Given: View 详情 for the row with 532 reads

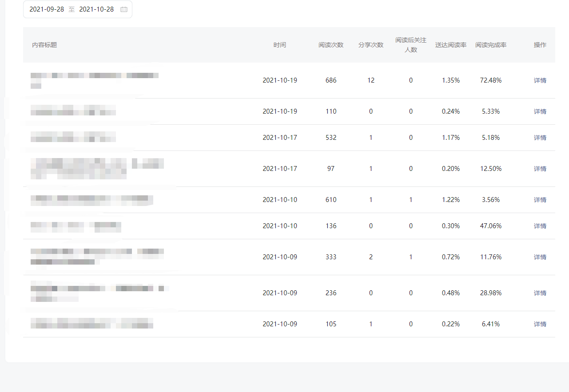Looking at the screenshot, I should (x=540, y=138).
